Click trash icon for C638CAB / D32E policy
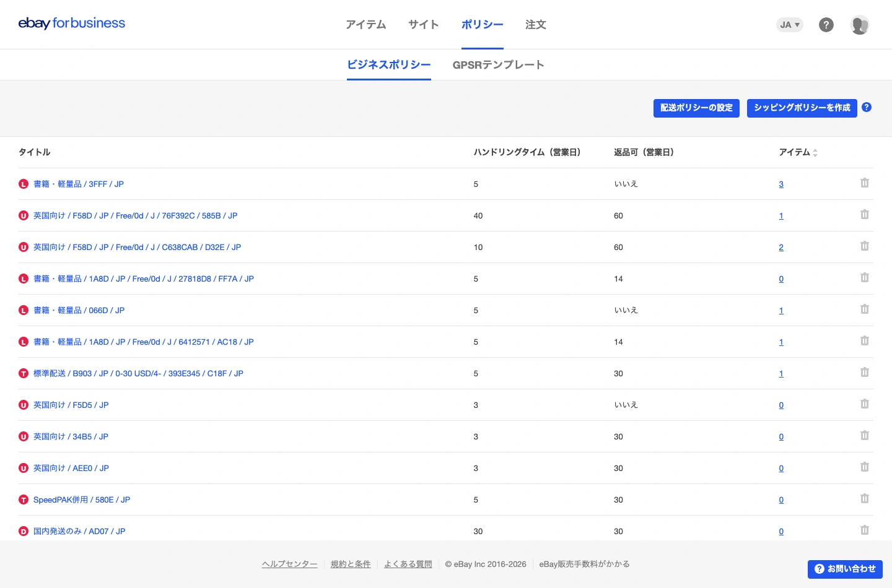The width and height of the screenshot is (892, 588). click(865, 246)
